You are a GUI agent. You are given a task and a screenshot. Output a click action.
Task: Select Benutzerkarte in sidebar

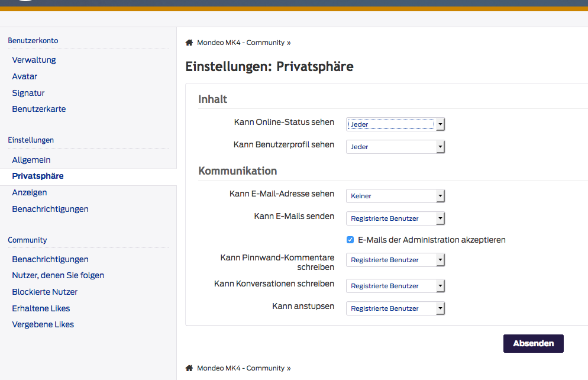click(39, 109)
